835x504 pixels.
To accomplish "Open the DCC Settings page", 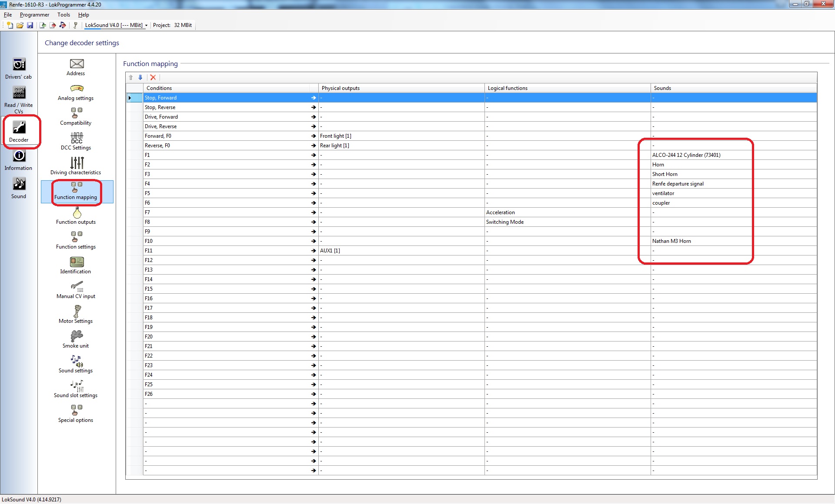I will [x=76, y=142].
